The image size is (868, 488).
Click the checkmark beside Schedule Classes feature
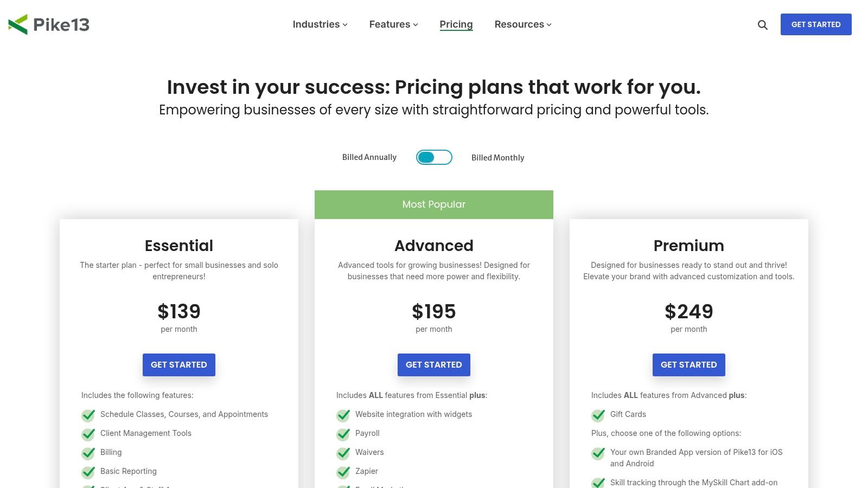tap(88, 415)
